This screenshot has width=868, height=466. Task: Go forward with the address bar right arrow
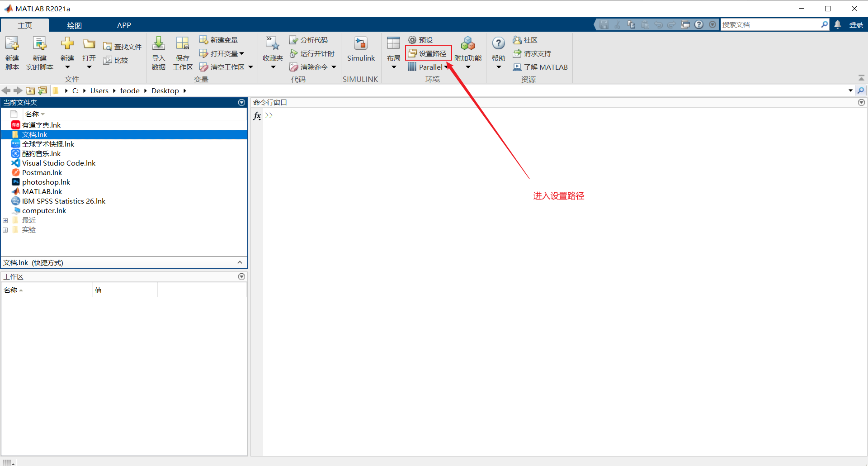pyautogui.click(x=18, y=90)
